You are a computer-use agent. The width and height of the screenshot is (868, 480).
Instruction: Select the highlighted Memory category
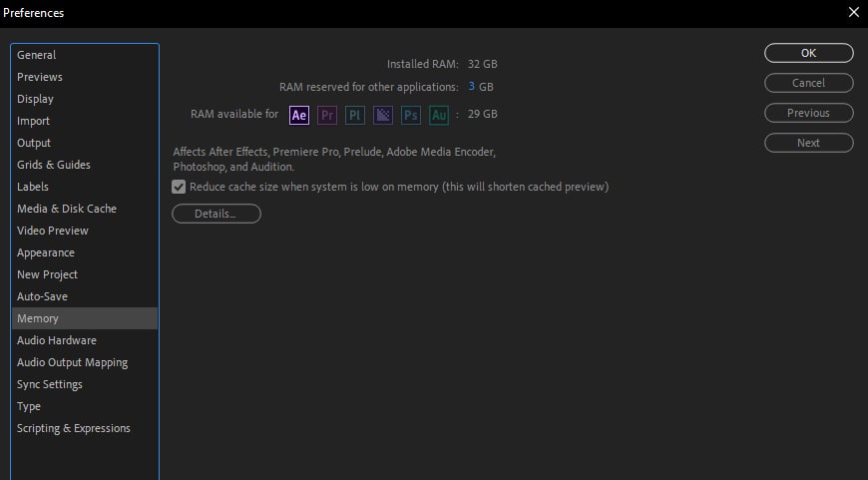pos(85,318)
